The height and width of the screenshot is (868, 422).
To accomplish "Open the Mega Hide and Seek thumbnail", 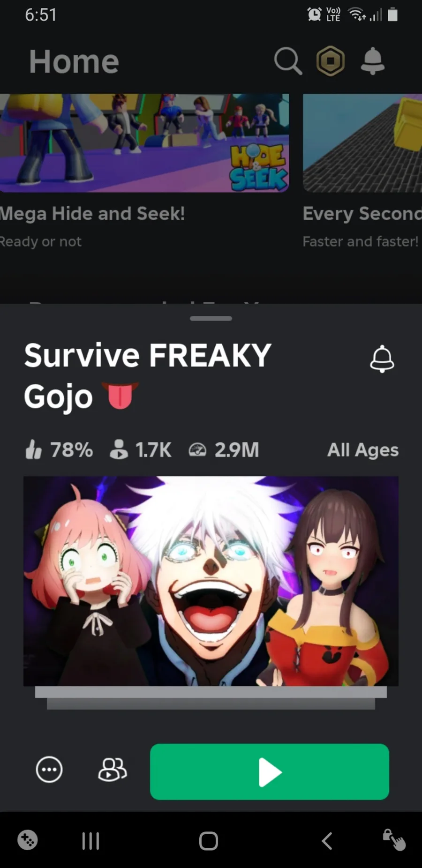I will pyautogui.click(x=144, y=143).
